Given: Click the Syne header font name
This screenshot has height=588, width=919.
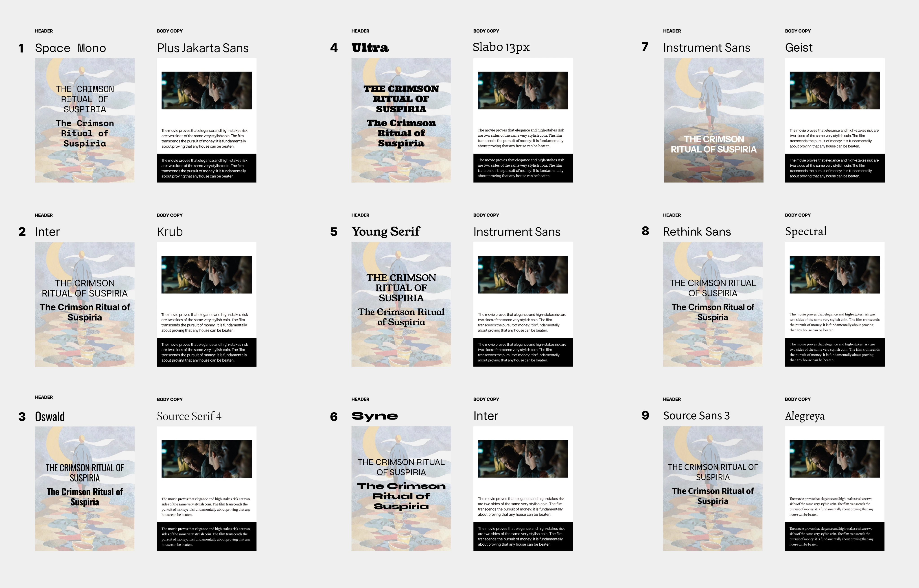Looking at the screenshot, I should 374,416.
